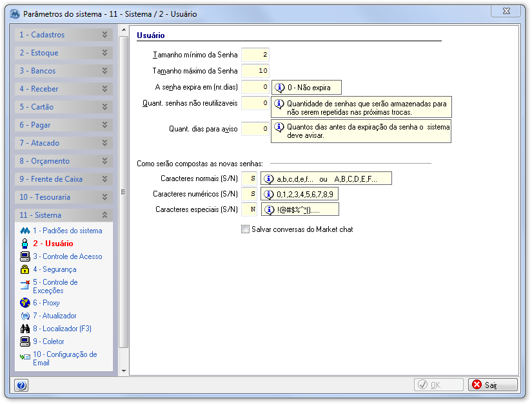Click the sidebar vertical scrollbar thumb
532x404 pixels.
tap(124, 192)
